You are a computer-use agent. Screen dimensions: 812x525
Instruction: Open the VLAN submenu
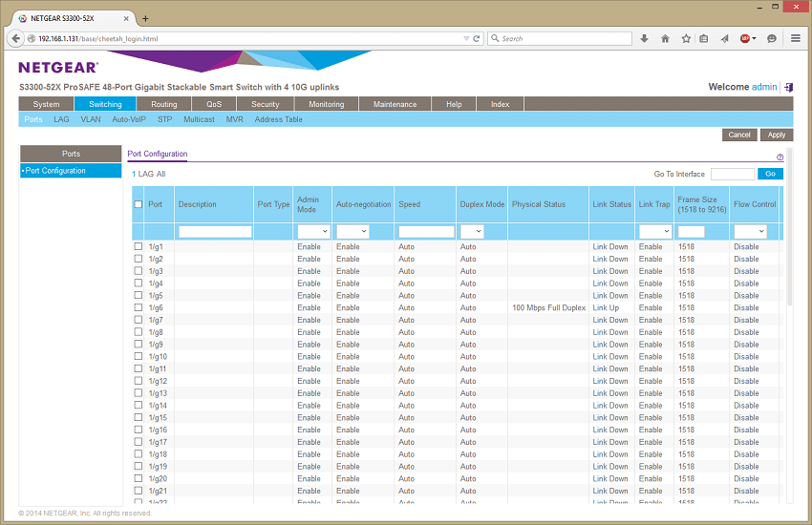[x=91, y=119]
